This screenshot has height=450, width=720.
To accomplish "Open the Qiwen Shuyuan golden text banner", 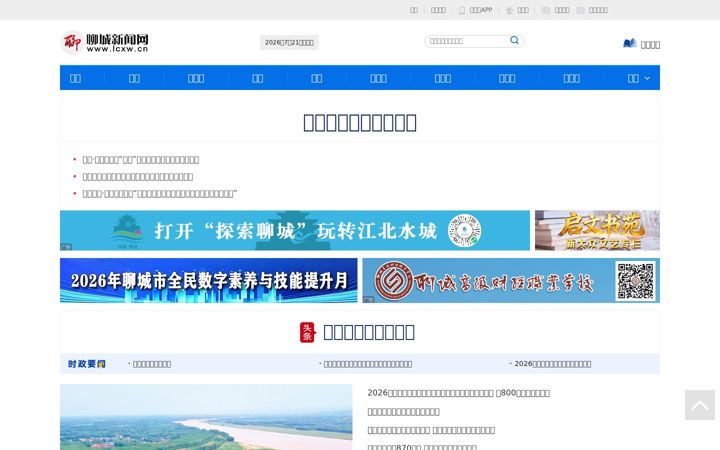I will [x=597, y=231].
